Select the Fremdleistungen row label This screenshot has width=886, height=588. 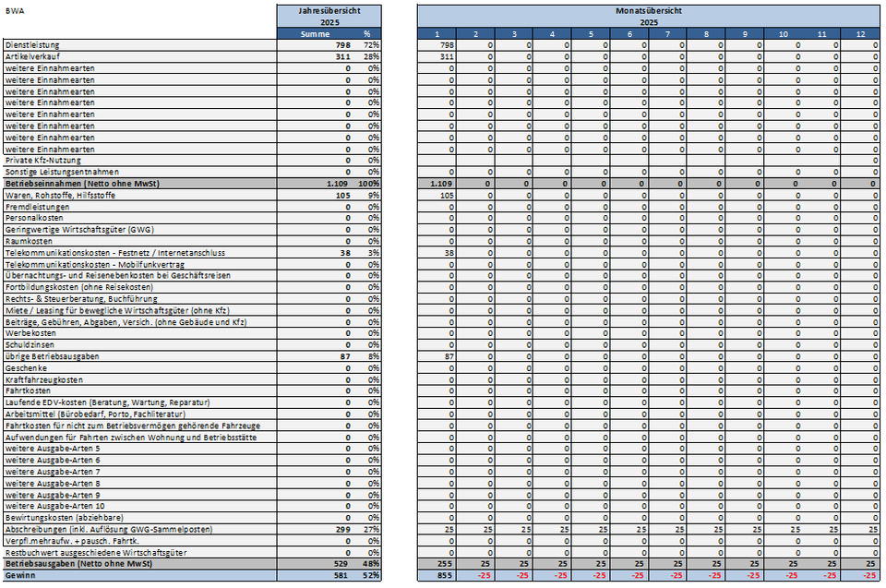(37, 207)
